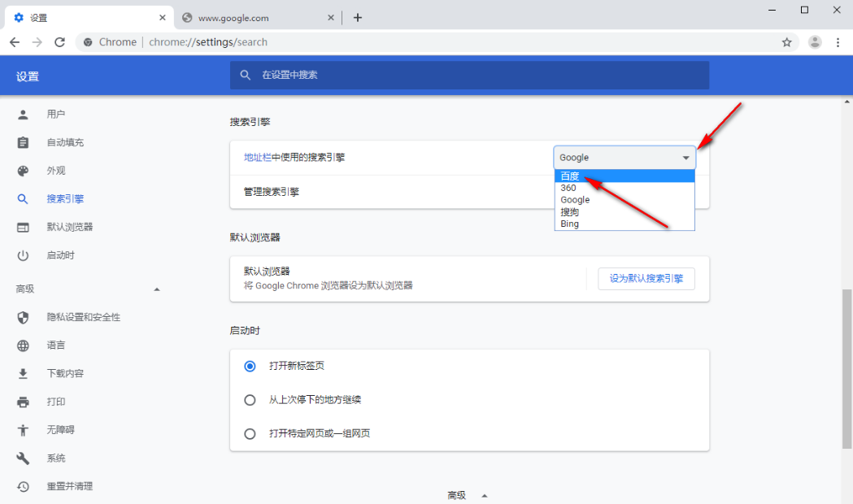Open 管理搜索引擎 row
The height and width of the screenshot is (504, 853).
[469, 192]
